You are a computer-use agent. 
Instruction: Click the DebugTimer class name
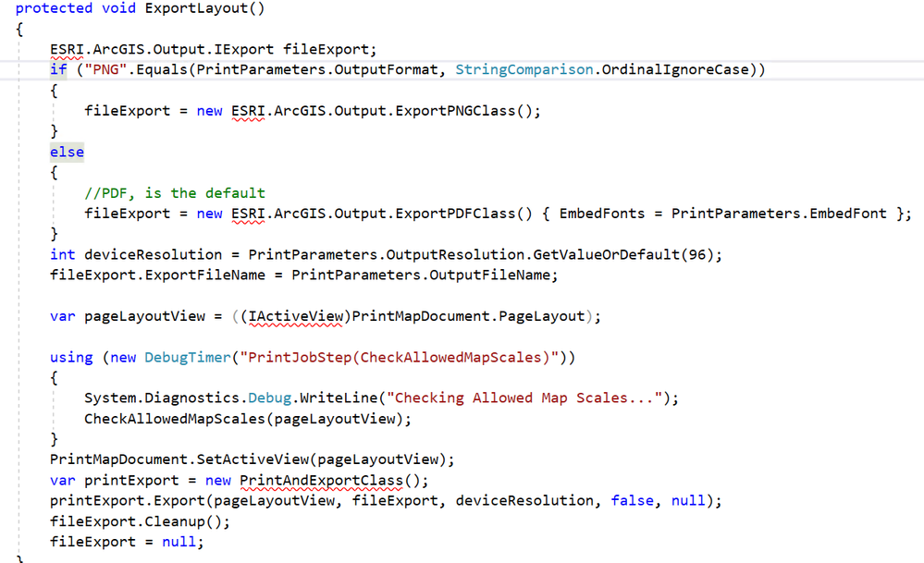(x=188, y=358)
